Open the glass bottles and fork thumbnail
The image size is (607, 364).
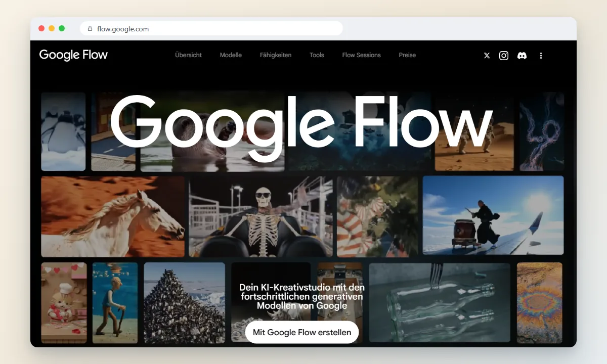coord(440,303)
